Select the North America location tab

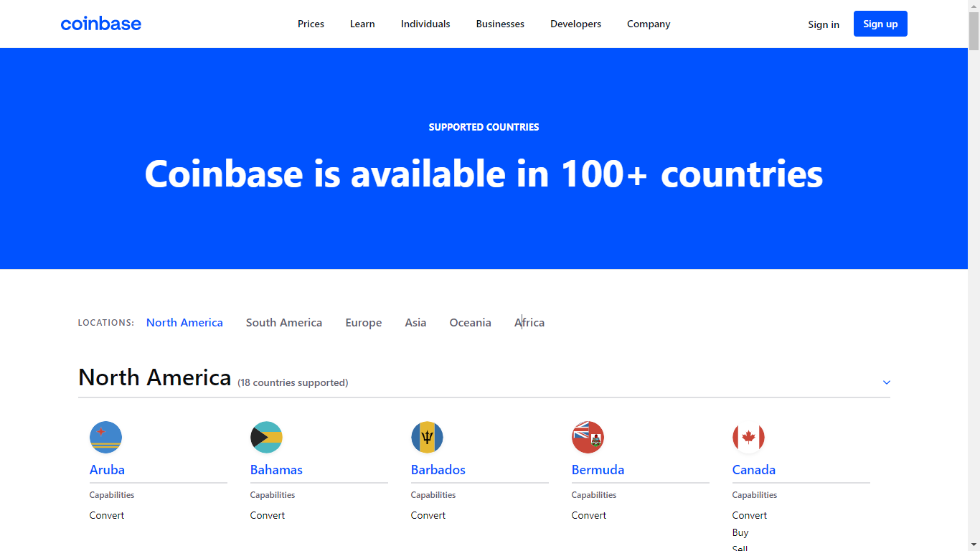coord(184,323)
